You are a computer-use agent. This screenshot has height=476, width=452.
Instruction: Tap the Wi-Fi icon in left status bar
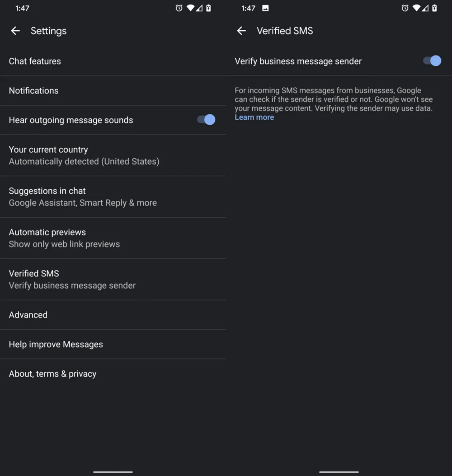point(190,8)
